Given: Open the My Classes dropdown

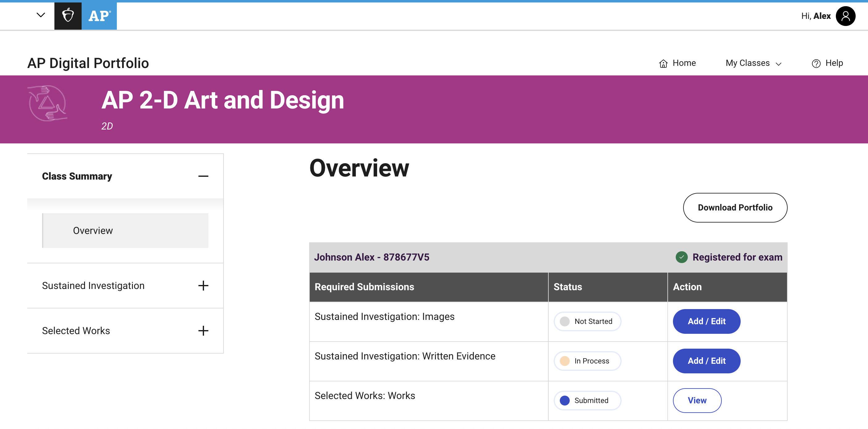Looking at the screenshot, I should 753,63.
